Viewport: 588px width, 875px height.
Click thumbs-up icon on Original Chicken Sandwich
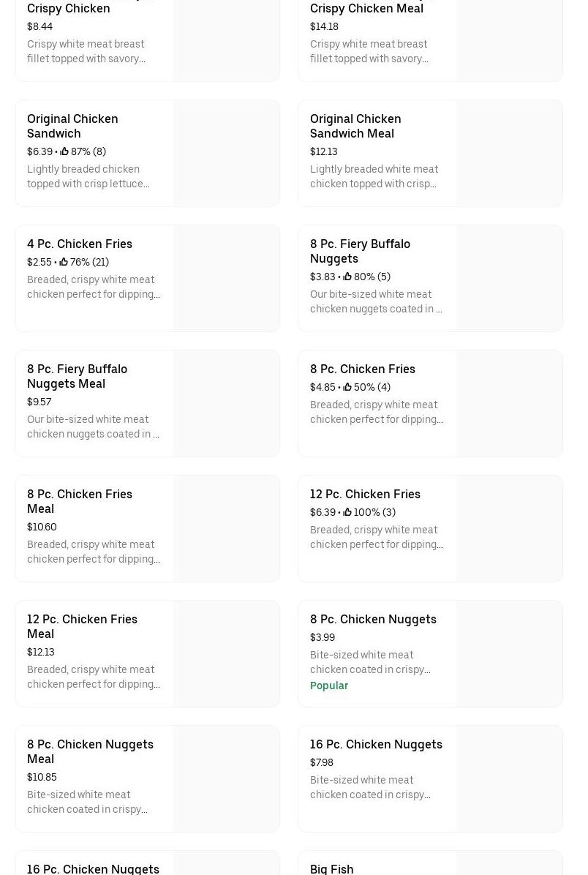point(64,151)
